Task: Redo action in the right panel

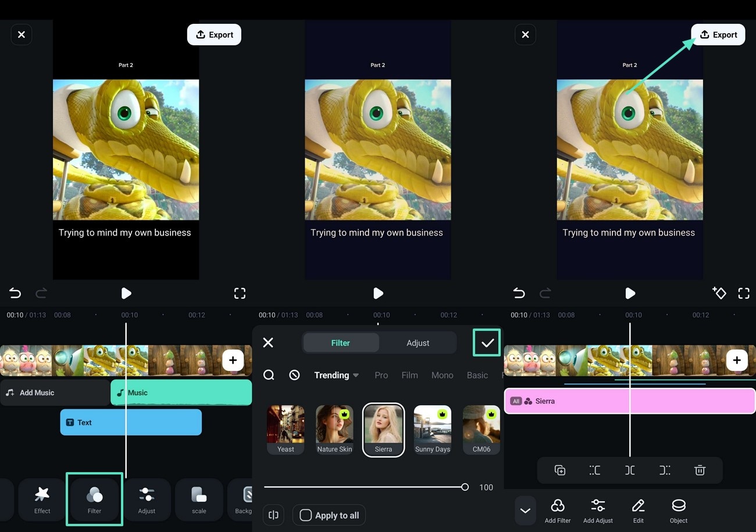Action: click(x=545, y=294)
